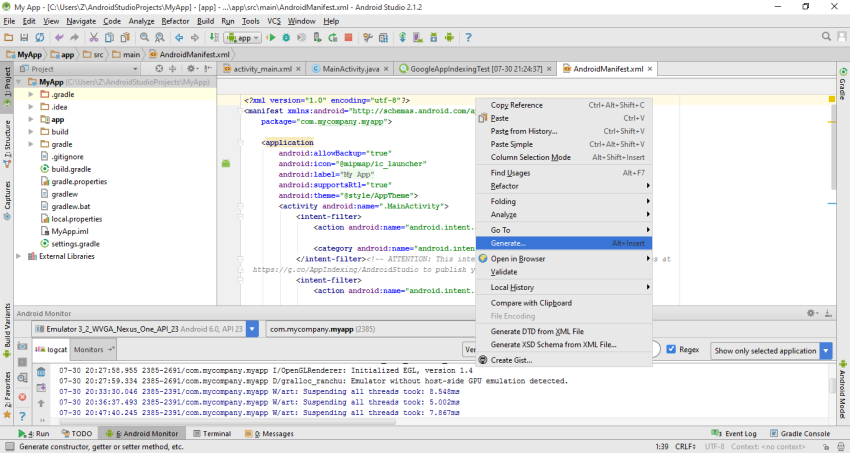Click Android Monitor settings gear icon
The width and height of the screenshot is (850, 453).
811,313
